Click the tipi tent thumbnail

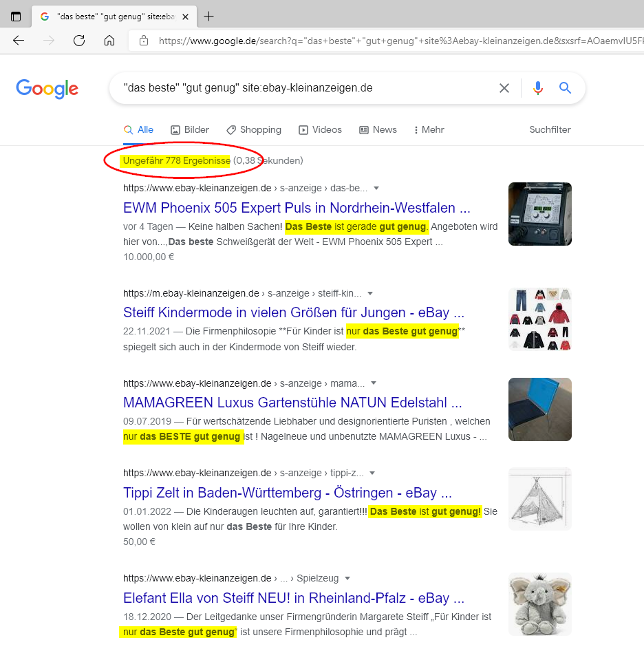540,499
